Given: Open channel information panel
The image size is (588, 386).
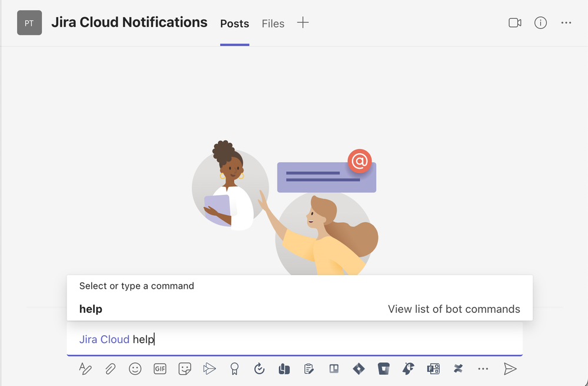Looking at the screenshot, I should [540, 22].
